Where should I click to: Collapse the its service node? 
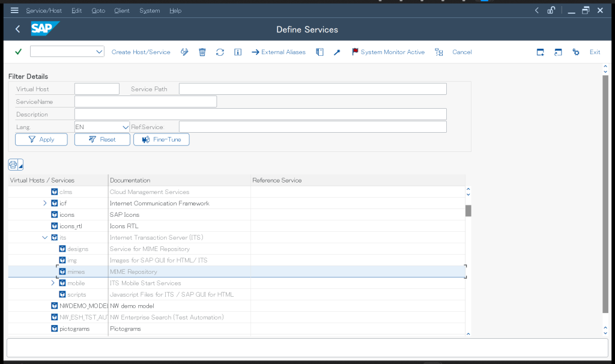coord(45,237)
